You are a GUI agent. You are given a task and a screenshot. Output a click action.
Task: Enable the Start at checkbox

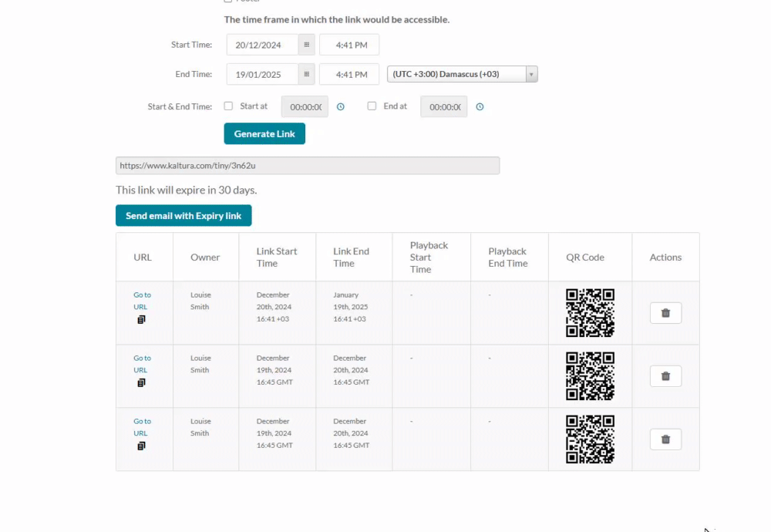(228, 106)
